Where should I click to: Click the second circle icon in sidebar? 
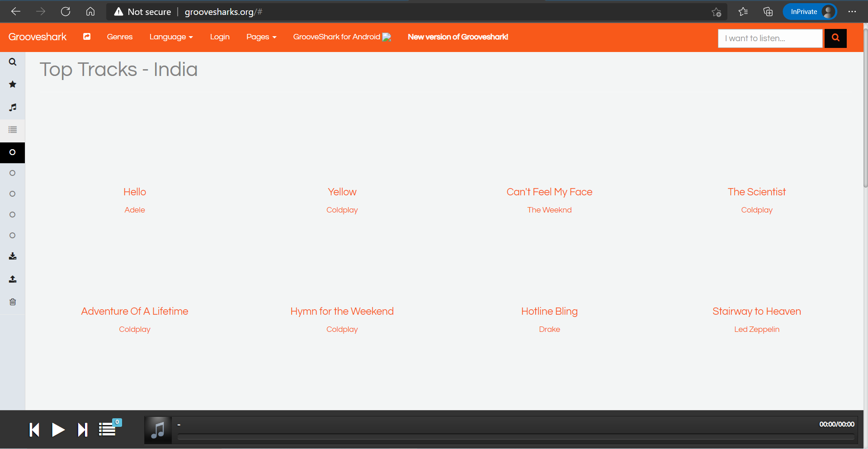(x=12, y=173)
